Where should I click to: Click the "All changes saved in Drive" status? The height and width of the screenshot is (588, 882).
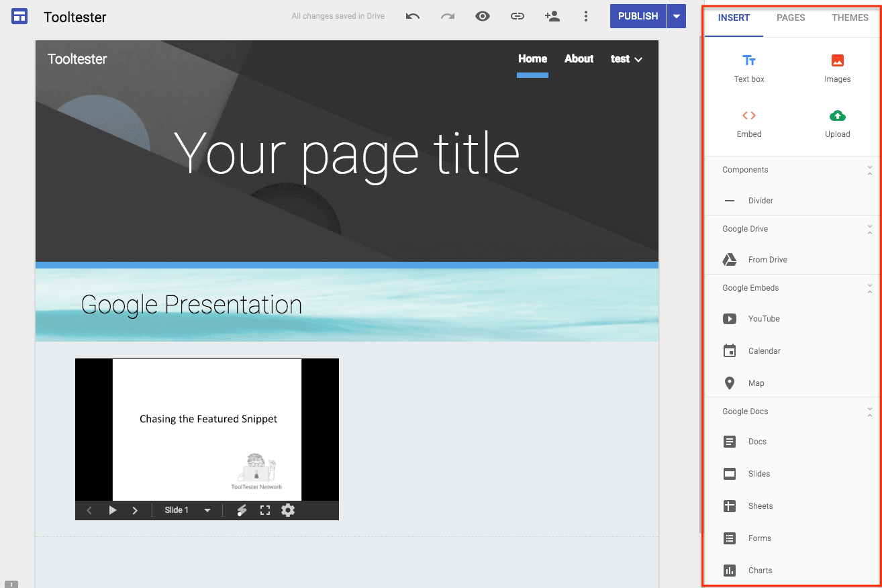(338, 17)
